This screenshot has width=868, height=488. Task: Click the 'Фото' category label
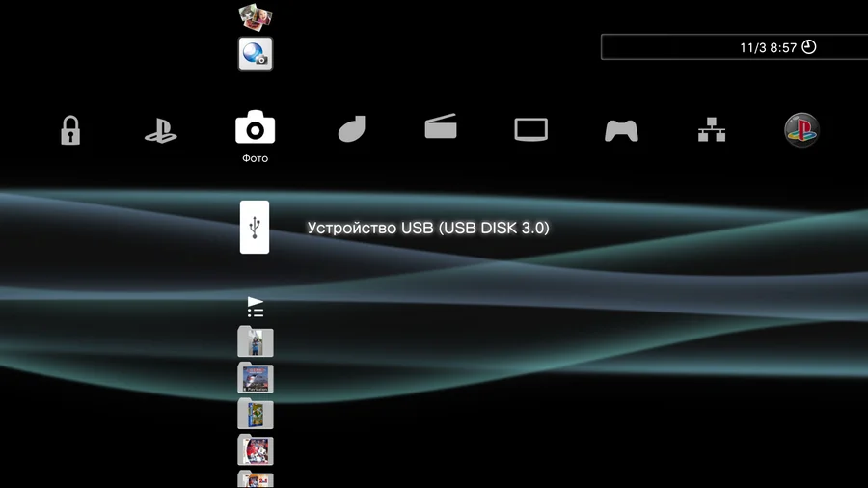[x=256, y=158]
